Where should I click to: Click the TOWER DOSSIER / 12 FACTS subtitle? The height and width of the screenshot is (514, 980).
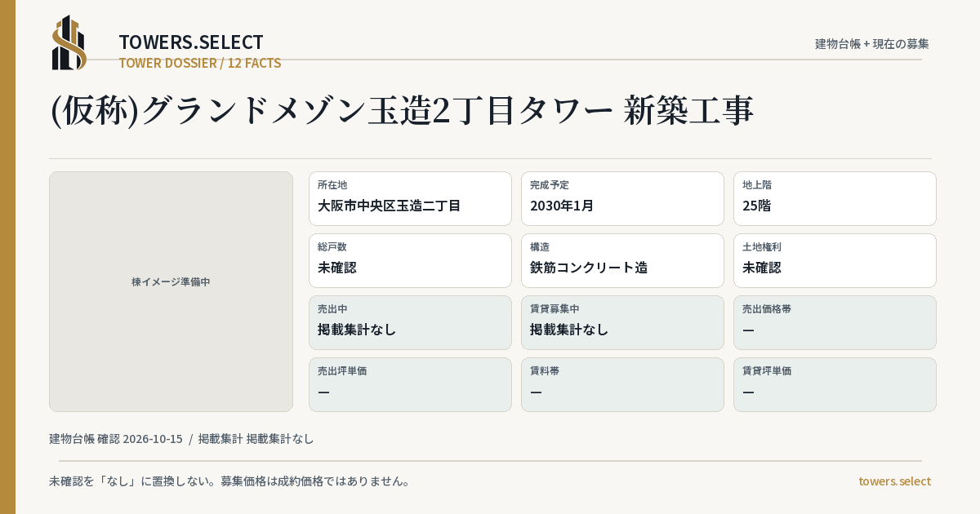point(200,63)
